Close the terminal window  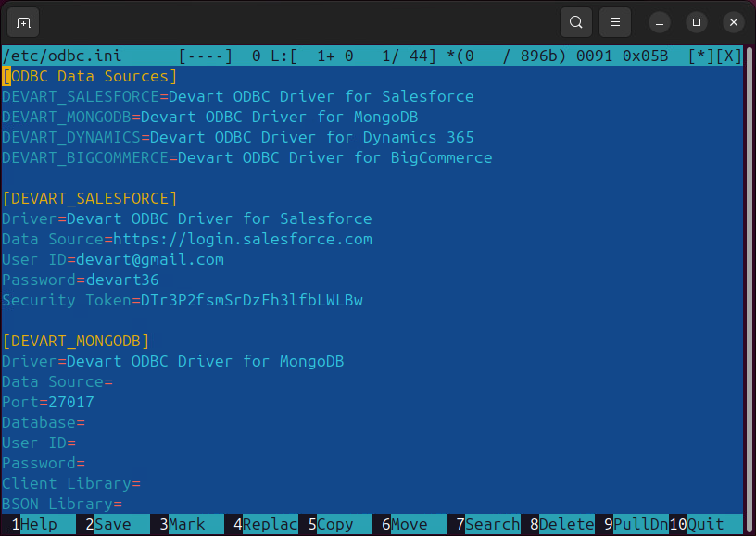pyautogui.click(x=734, y=22)
